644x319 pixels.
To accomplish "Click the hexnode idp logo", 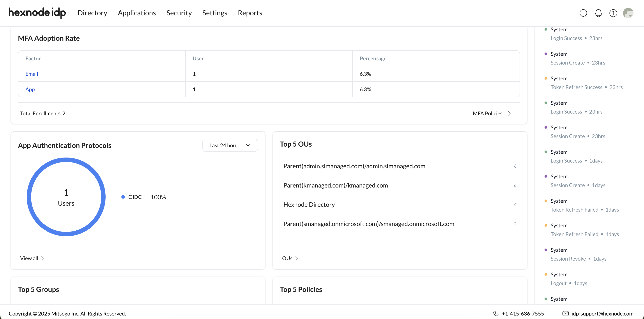I will (37, 12).
